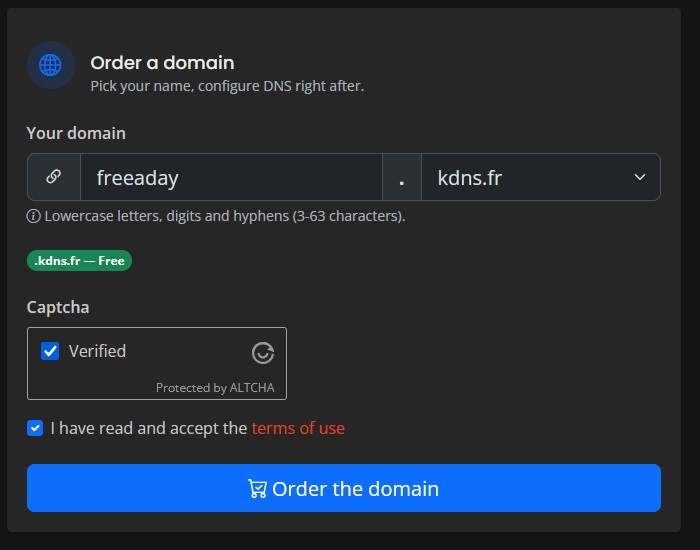Screen dimensions: 700x550
Task: Click the link chain icon in domain field
Action: [54, 176]
